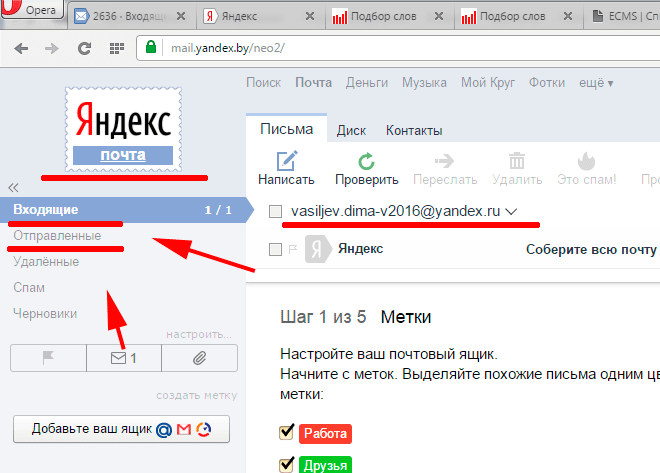Close the 2636 Входящие browser tab
This screenshot has height=473, width=660.
(181, 16)
